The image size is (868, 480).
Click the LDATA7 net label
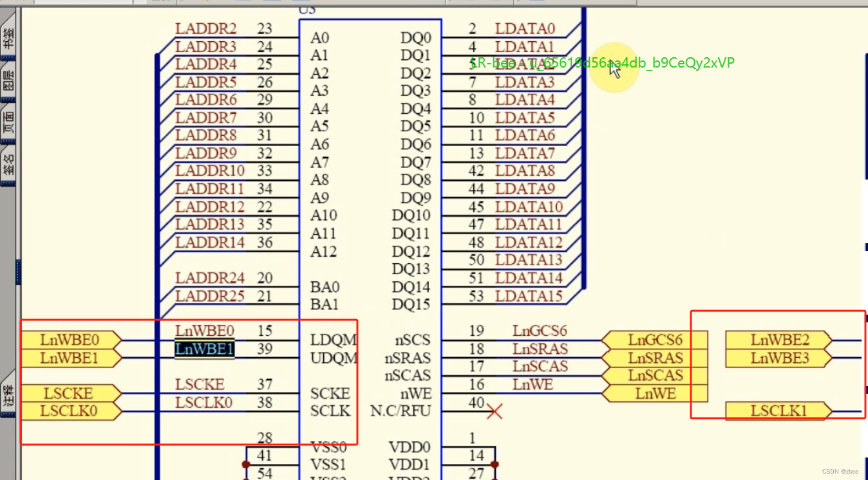(x=525, y=153)
